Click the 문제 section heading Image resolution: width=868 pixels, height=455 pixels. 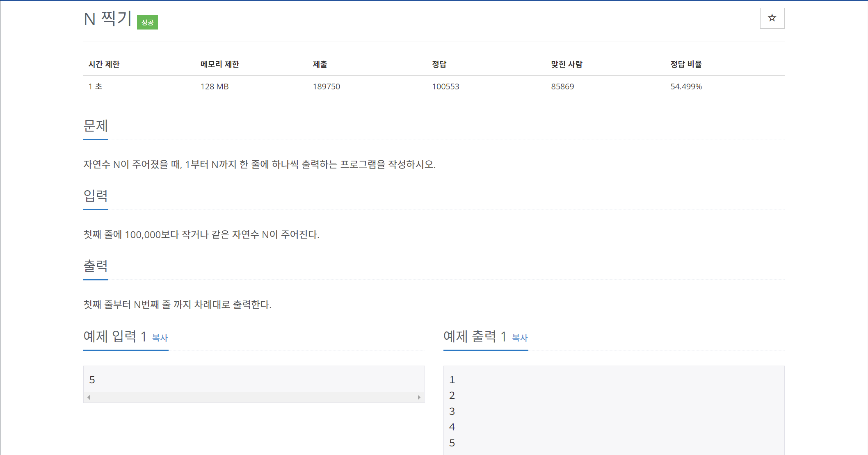96,126
